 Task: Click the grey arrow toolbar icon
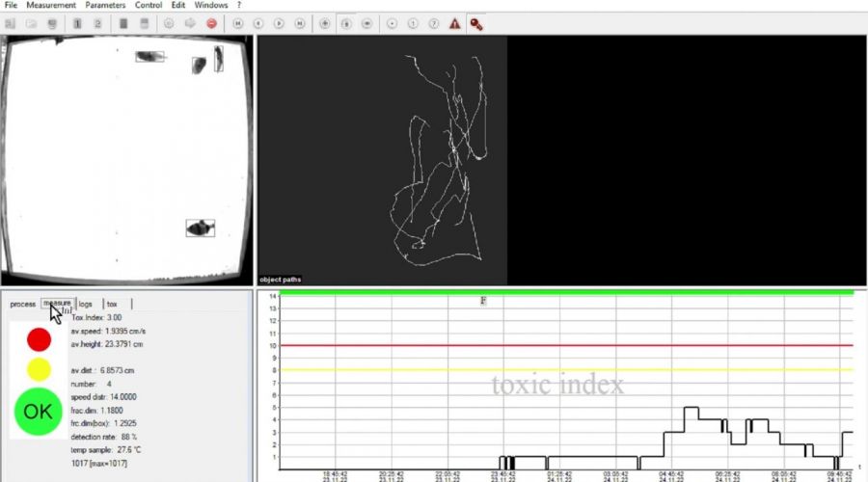(x=190, y=24)
